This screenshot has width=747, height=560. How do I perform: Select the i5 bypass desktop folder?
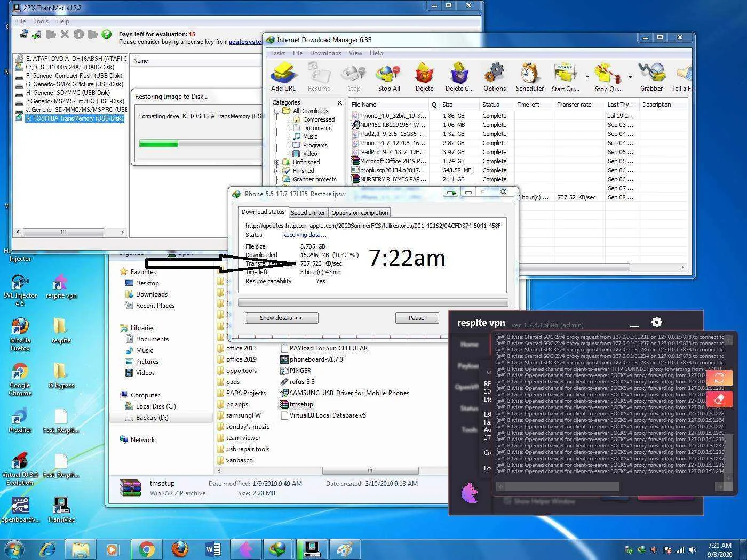click(61, 375)
